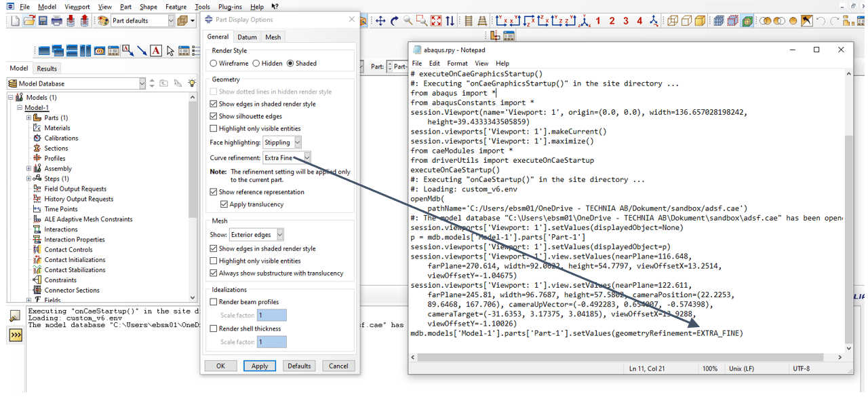
Task: Click the Auto-Fit View icon
Action: click(x=435, y=21)
